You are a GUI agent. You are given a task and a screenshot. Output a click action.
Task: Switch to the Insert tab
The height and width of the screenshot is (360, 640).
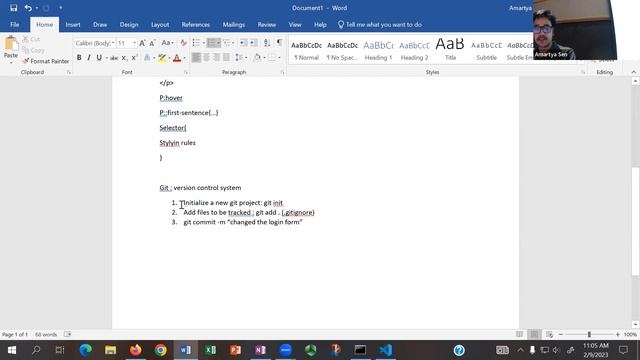73,24
